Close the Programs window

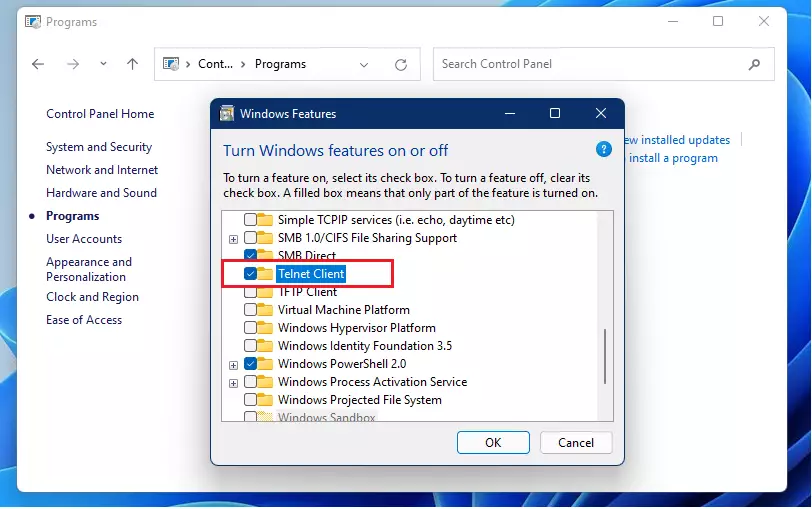click(764, 21)
